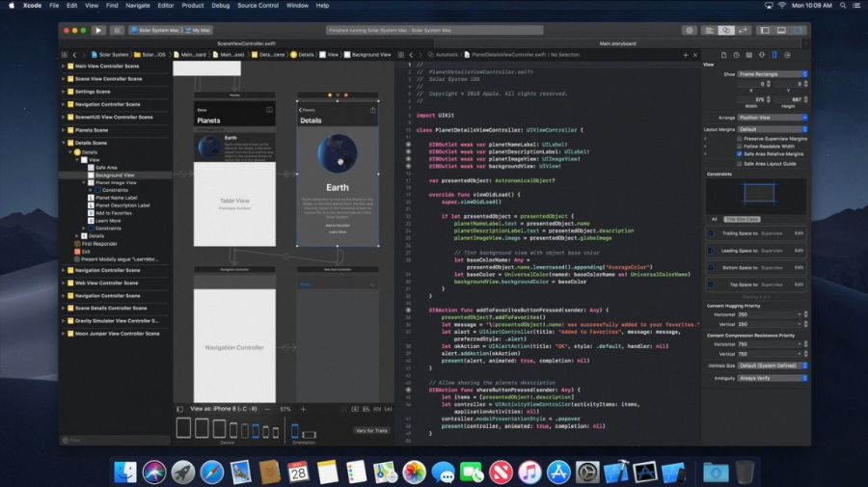This screenshot has height=487, width=868.
Task: Select the Earth globe image on canvas
Action: pyautogui.click(x=338, y=153)
